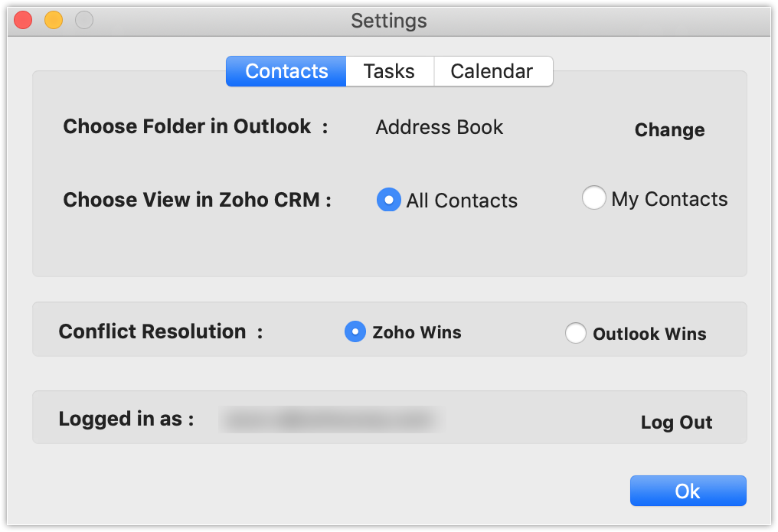This screenshot has height=532, width=778.
Task: Go to the Calendar tab
Action: (x=492, y=72)
